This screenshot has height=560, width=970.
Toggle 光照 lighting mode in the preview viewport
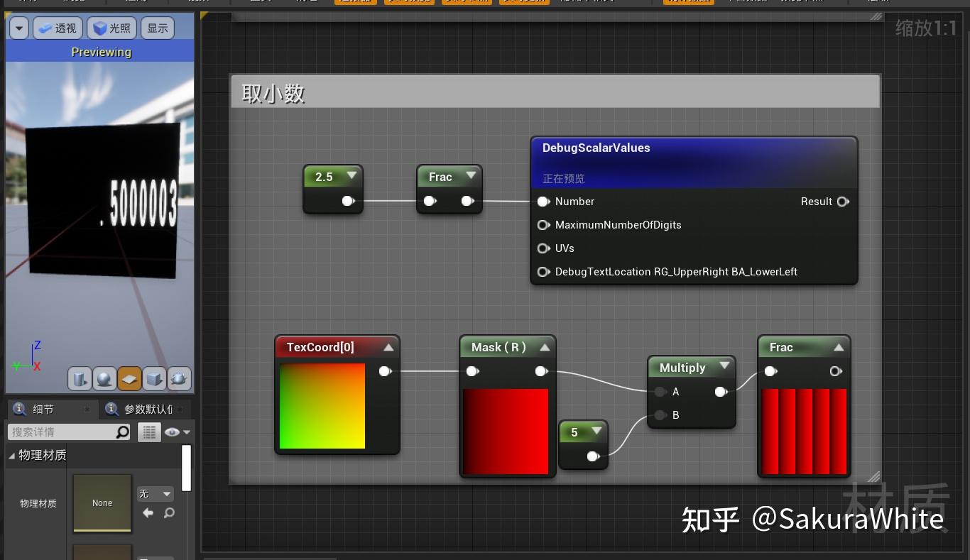tap(110, 28)
